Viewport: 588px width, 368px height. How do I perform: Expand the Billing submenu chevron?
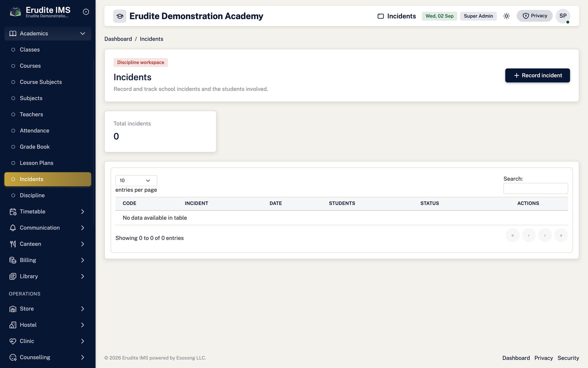coord(83,260)
